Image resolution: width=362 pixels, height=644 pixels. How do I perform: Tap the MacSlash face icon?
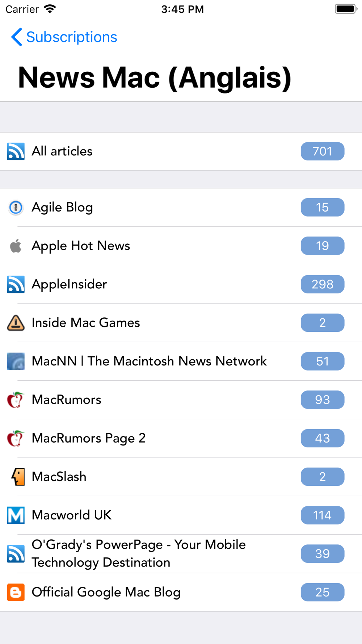click(17, 477)
